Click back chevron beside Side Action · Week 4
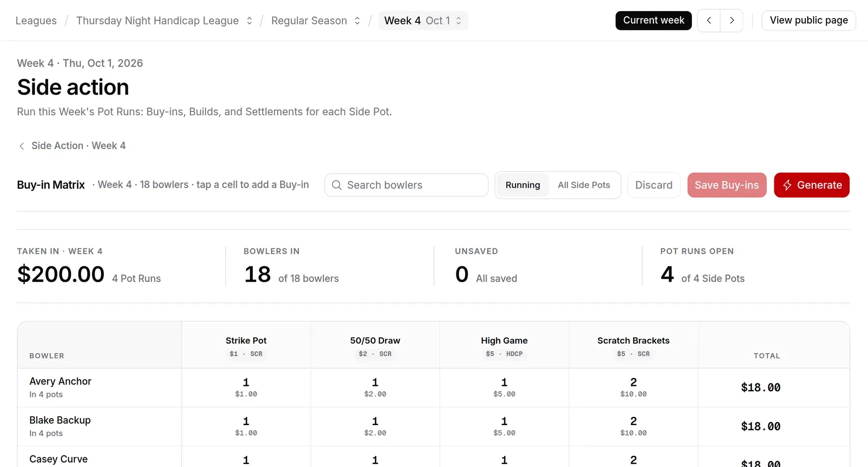 point(22,146)
